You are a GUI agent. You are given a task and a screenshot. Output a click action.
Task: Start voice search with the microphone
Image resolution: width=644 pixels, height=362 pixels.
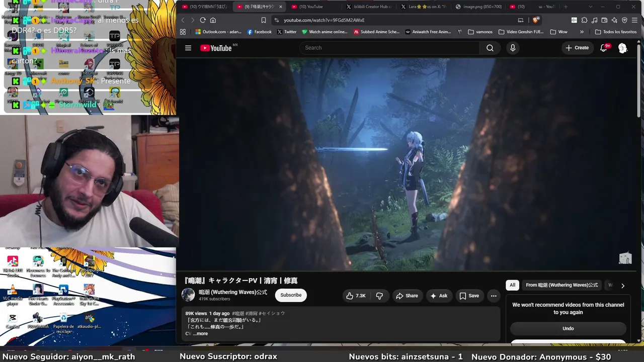click(x=513, y=48)
